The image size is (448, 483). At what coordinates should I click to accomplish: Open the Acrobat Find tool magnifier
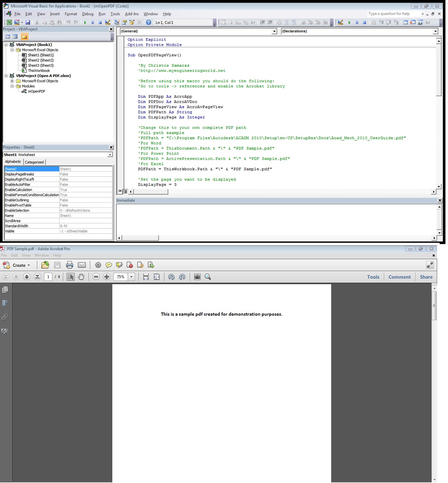tap(208, 277)
